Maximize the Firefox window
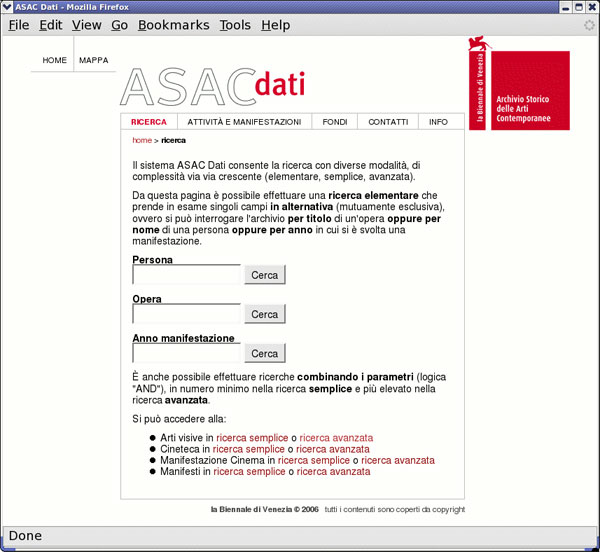 point(579,7)
